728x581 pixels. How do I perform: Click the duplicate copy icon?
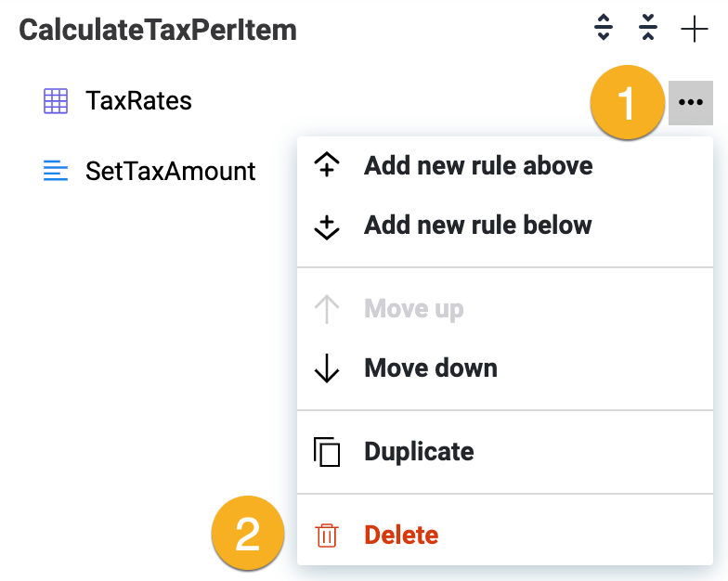(x=327, y=452)
